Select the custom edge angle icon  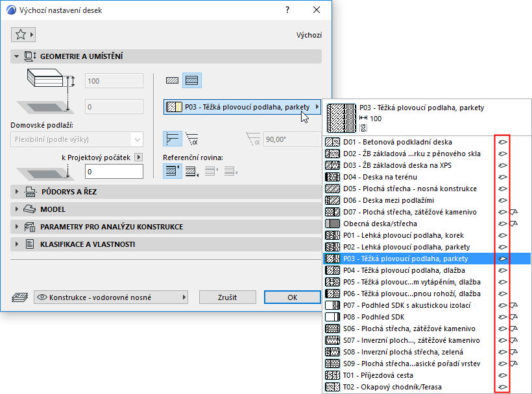[x=192, y=139]
